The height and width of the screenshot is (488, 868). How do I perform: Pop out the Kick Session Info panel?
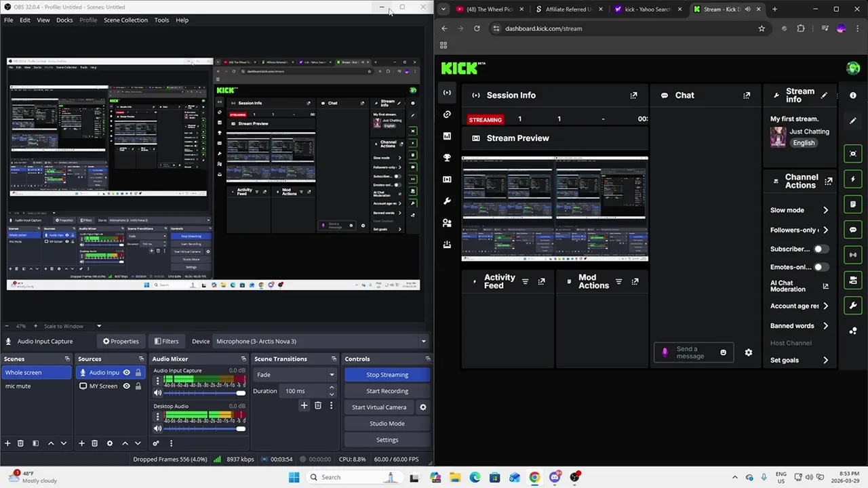point(633,96)
